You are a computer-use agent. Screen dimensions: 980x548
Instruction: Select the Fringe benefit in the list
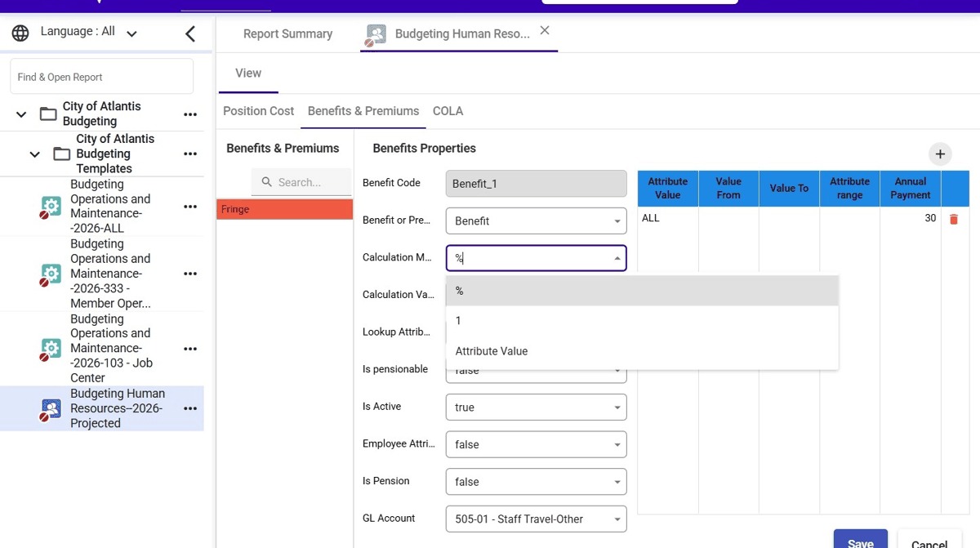tap(284, 210)
